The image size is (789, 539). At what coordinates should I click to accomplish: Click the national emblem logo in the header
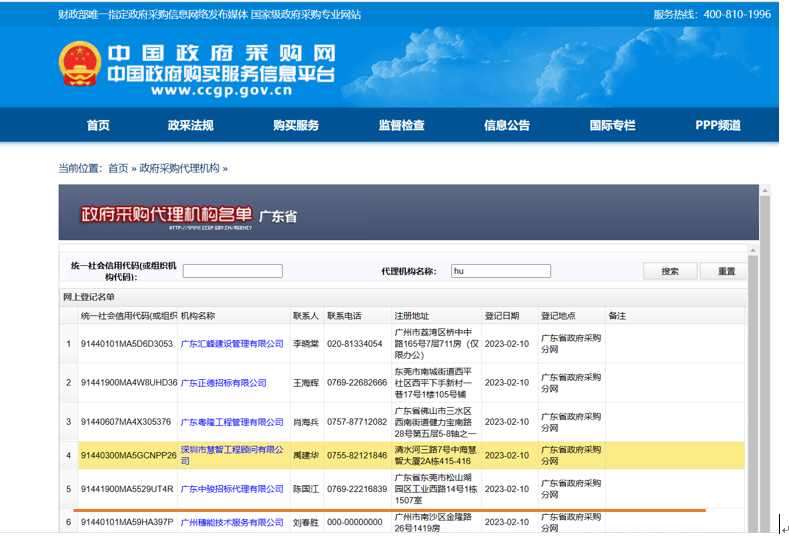(x=80, y=63)
